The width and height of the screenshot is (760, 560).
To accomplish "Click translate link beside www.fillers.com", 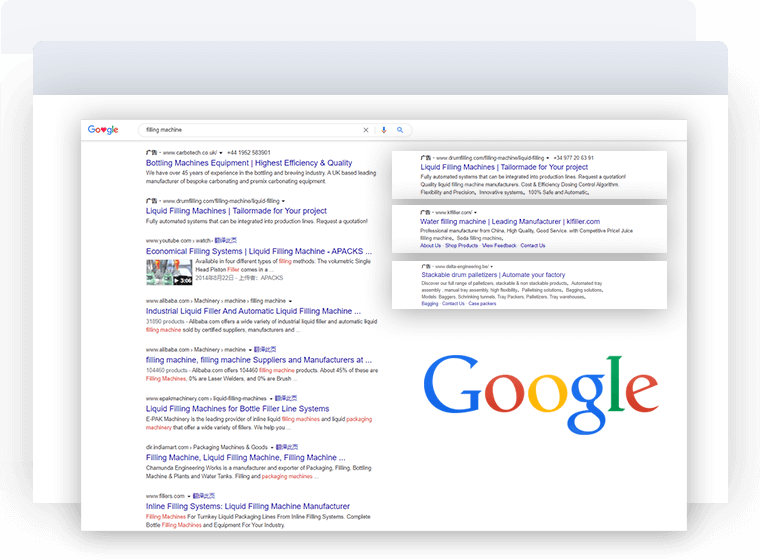I will click(x=204, y=496).
